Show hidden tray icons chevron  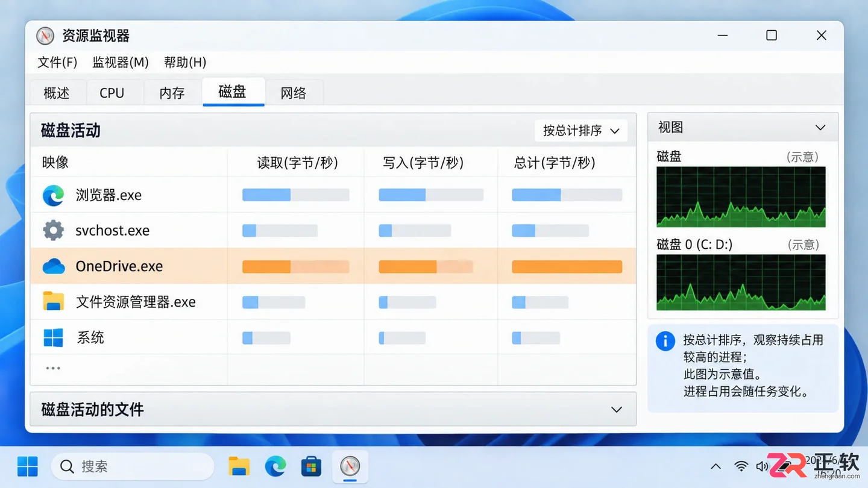point(715,466)
